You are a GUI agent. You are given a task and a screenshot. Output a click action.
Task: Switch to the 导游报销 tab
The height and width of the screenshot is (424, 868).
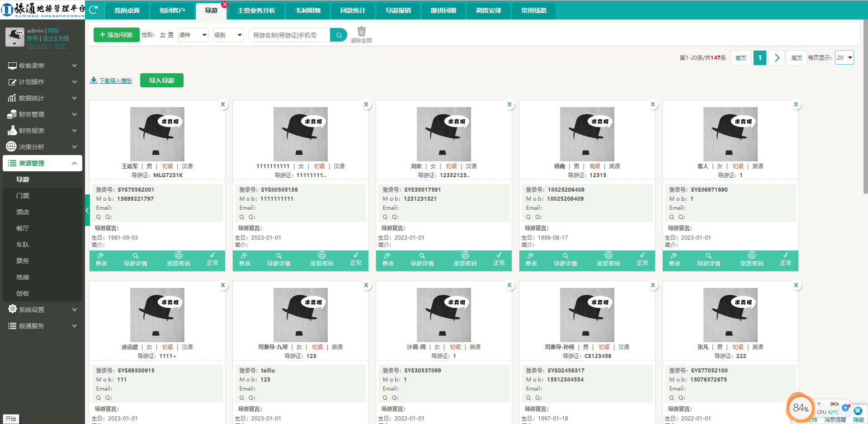[398, 10]
